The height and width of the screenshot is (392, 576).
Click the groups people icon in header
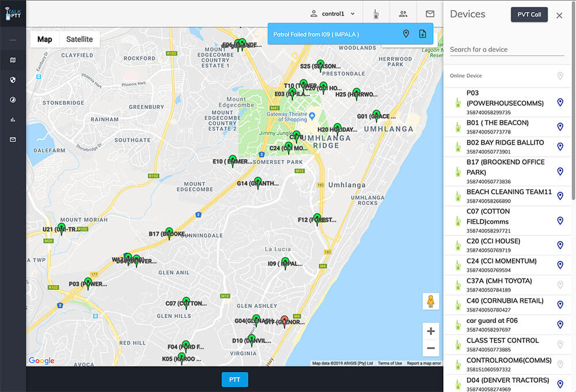pyautogui.click(x=403, y=14)
